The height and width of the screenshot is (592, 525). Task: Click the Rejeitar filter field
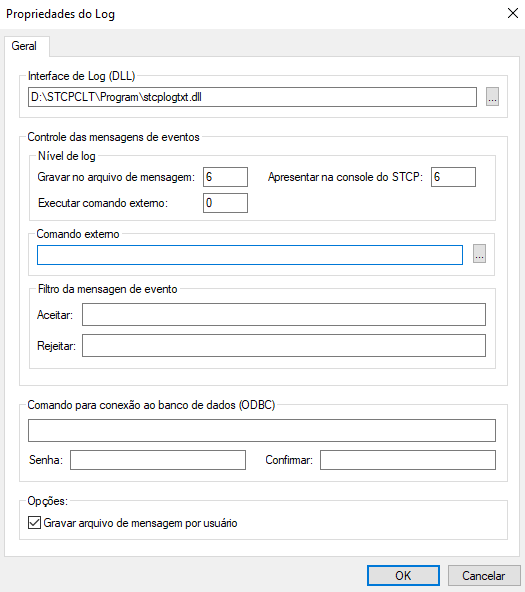[284, 345]
